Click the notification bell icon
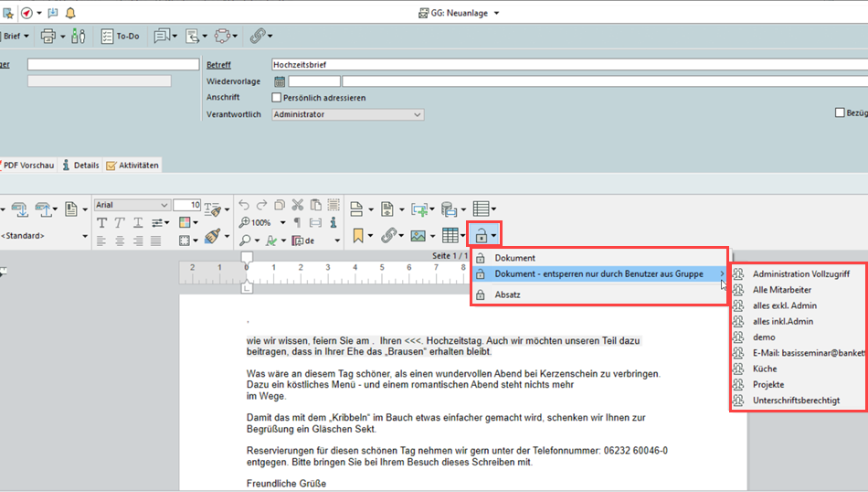 (71, 12)
